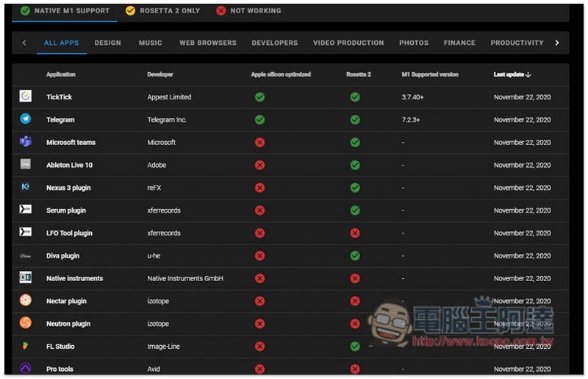The width and height of the screenshot is (588, 379).
Task: Click the Nectar plugin icon
Action: [26, 301]
